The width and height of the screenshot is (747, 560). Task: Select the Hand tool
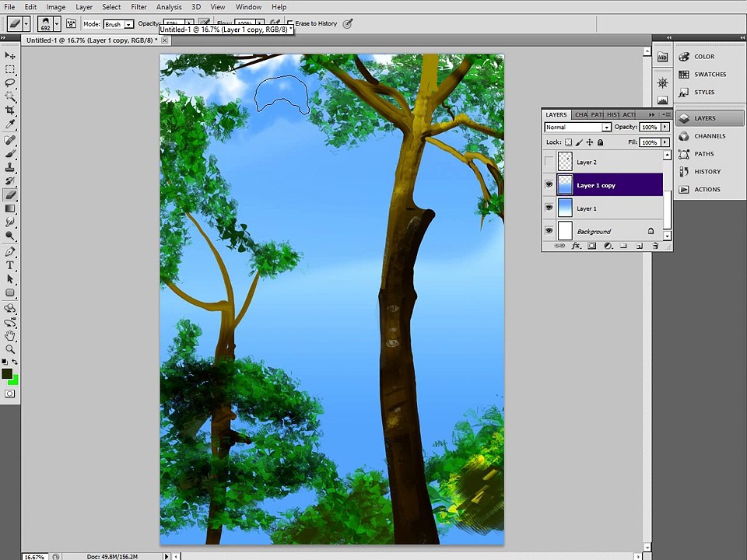tap(10, 336)
